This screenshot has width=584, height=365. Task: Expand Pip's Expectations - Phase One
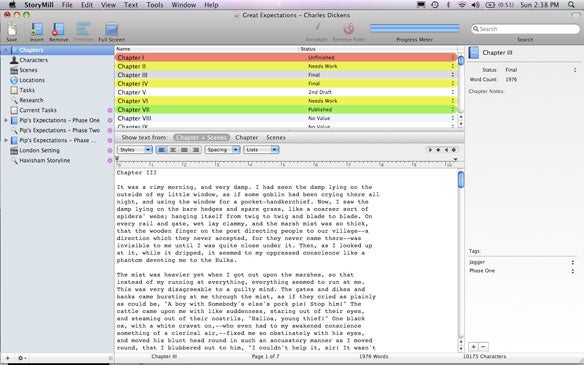(x=6, y=120)
